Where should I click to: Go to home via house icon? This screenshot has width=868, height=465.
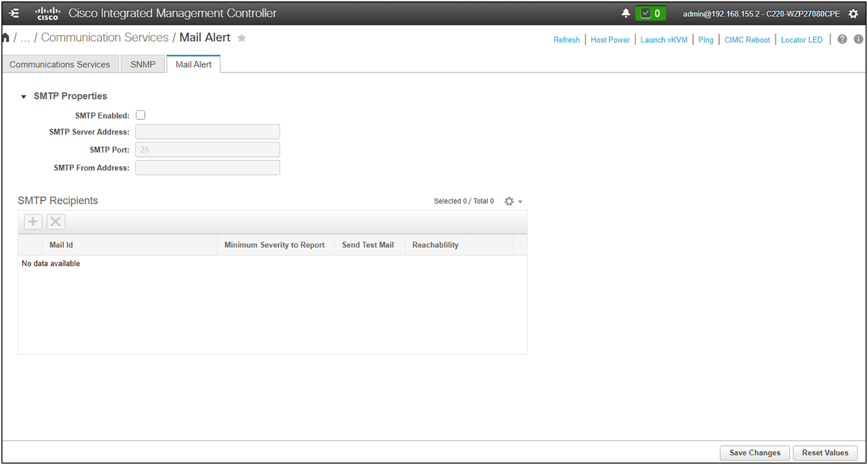click(x=6, y=37)
